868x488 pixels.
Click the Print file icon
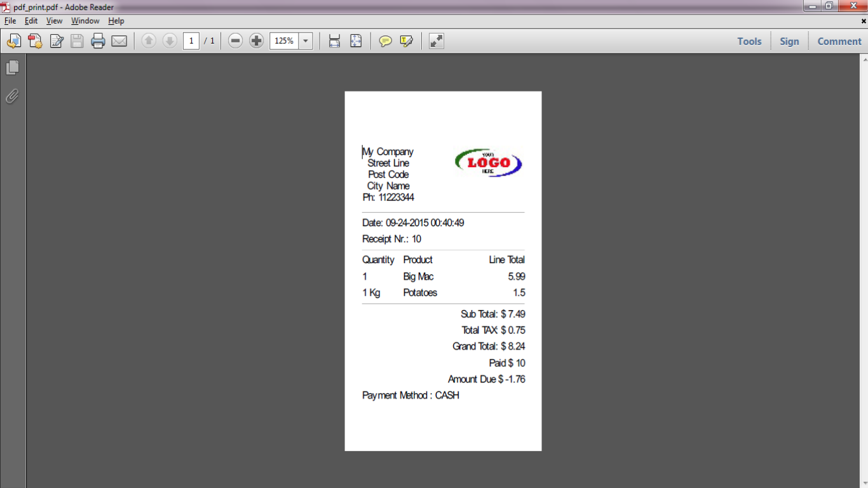98,41
